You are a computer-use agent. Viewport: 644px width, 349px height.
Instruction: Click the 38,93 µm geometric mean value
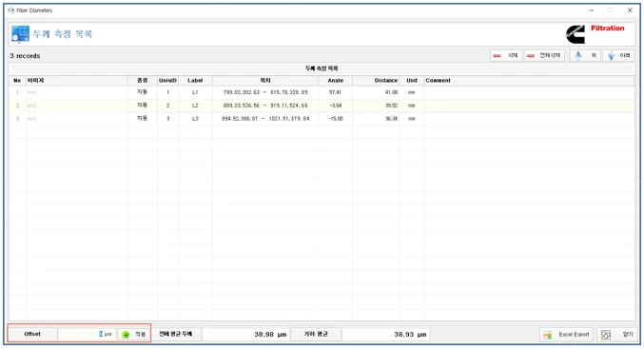[x=386, y=334]
